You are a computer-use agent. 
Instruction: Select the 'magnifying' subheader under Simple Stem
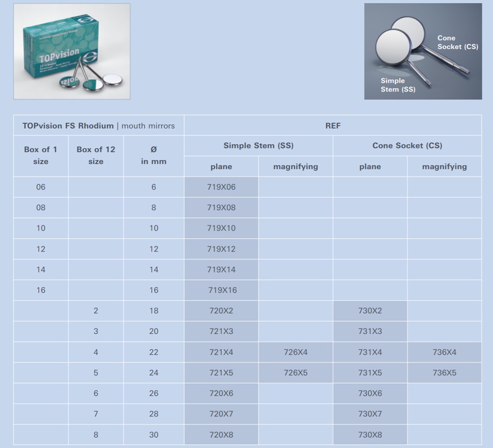coord(296,166)
